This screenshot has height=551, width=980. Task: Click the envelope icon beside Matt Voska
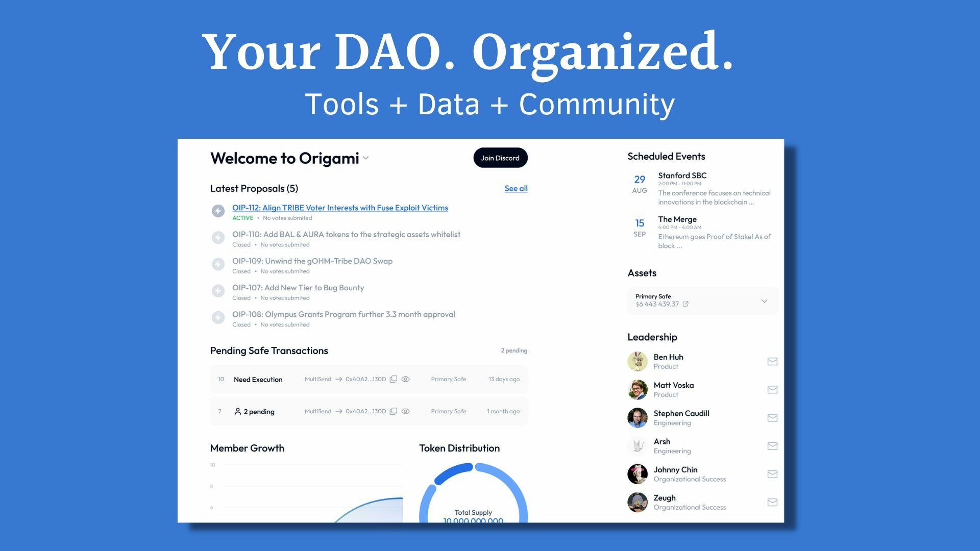coord(772,390)
